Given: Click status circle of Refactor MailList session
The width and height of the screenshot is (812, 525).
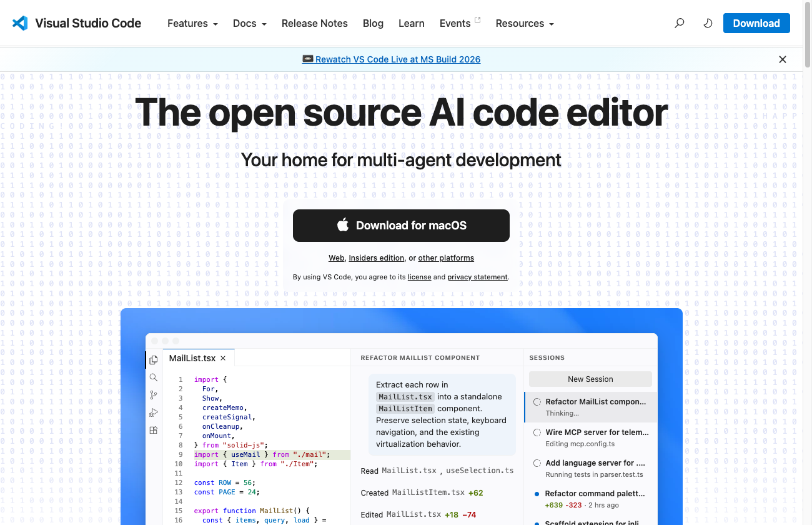Looking at the screenshot, I should point(537,402).
